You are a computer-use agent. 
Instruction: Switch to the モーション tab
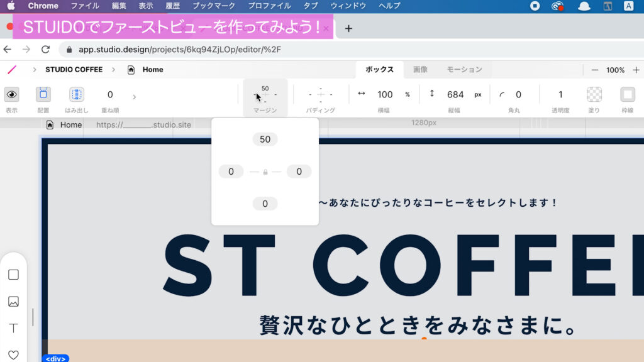464,69
